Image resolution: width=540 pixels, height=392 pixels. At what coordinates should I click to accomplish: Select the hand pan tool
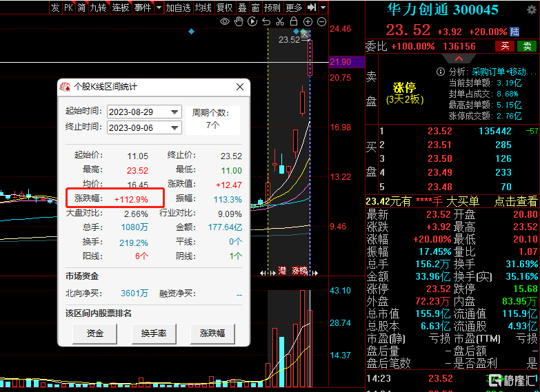coord(239,21)
